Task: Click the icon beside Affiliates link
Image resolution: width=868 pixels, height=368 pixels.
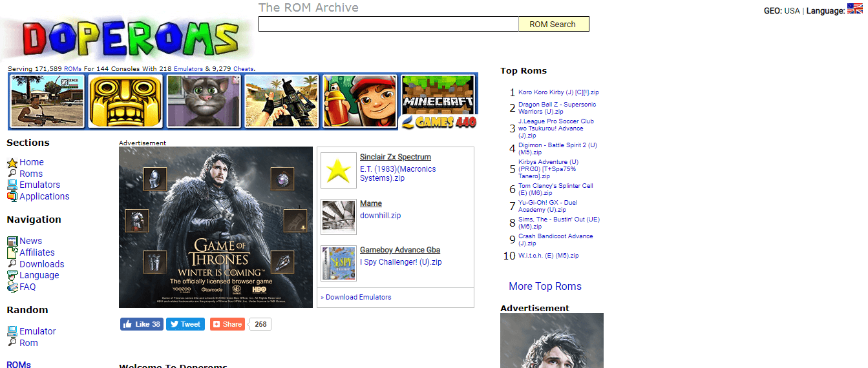Action: [x=12, y=252]
